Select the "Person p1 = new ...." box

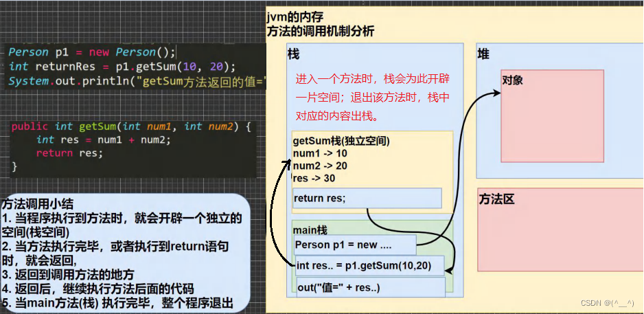tap(355, 245)
